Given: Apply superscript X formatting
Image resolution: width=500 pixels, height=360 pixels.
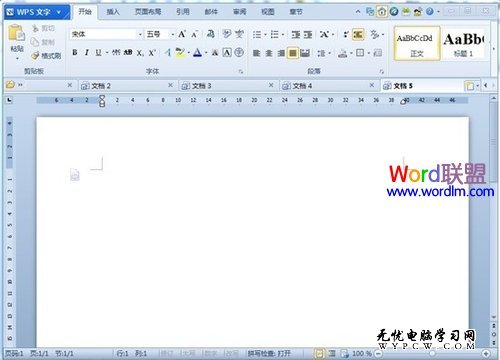Looking at the screenshot, I should click(152, 53).
